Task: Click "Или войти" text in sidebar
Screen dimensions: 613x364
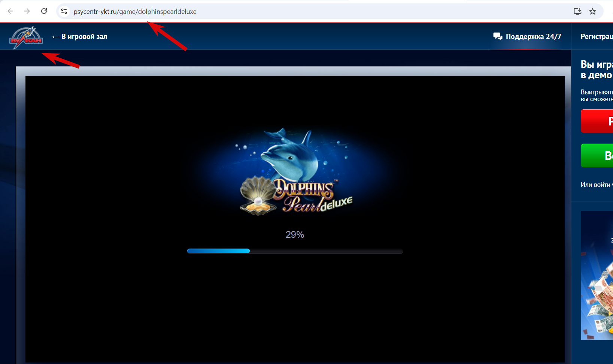Action: (x=595, y=185)
